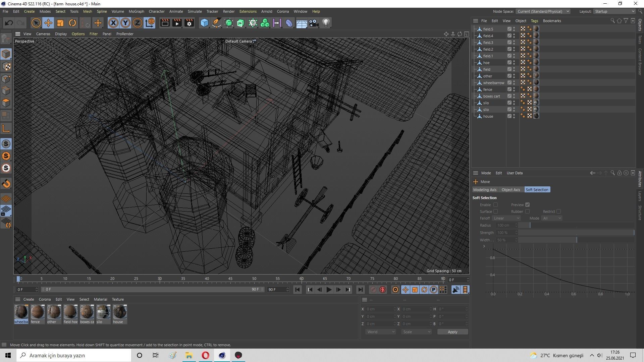Open the Falloff Linear dropdown

click(x=506, y=218)
